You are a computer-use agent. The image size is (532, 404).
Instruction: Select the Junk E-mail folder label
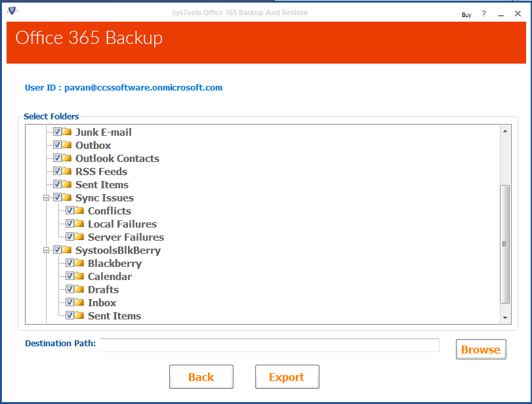pyautogui.click(x=104, y=132)
